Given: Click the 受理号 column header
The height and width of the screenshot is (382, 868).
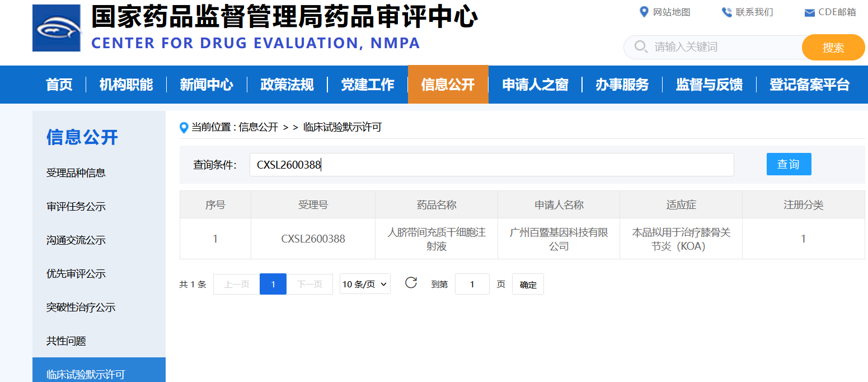Looking at the screenshot, I should tap(313, 205).
